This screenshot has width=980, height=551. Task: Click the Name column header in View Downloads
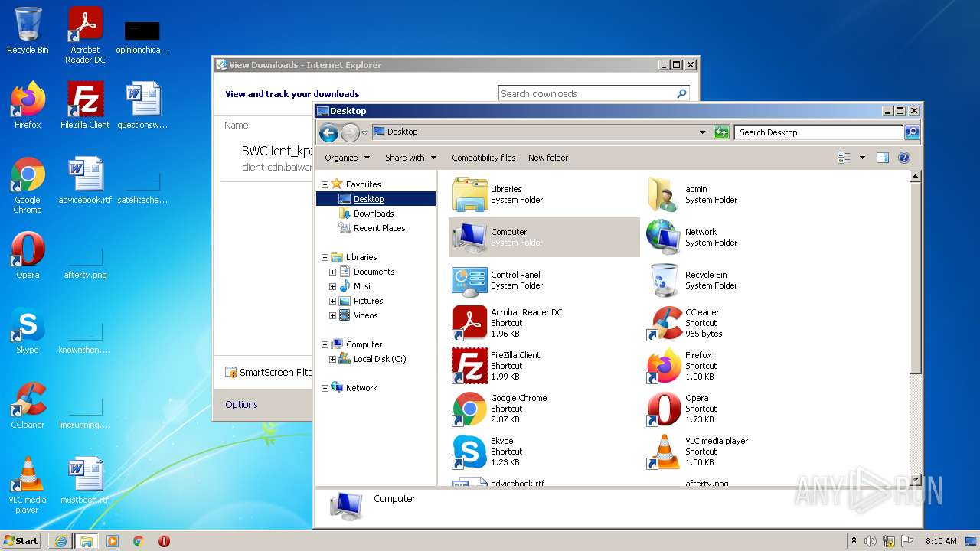[237, 126]
